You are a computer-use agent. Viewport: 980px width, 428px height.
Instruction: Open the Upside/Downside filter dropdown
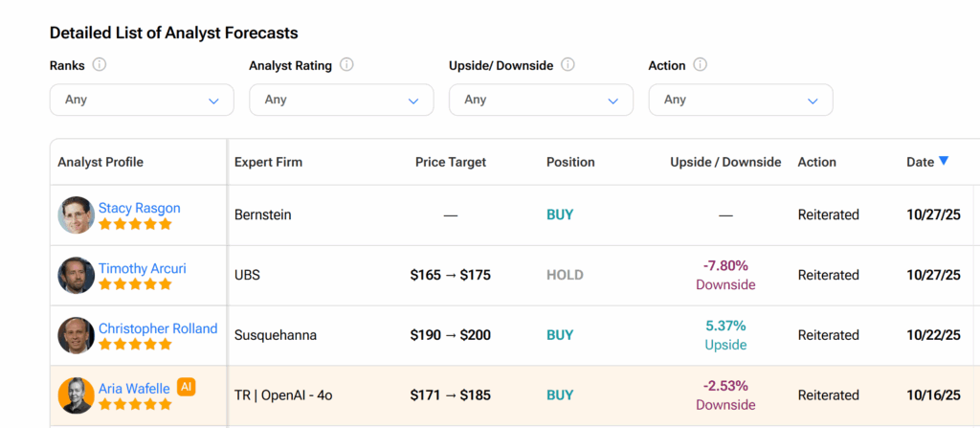point(541,100)
